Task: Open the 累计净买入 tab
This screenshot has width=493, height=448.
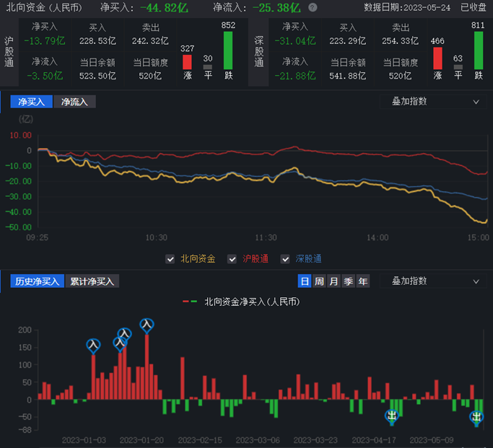Action: click(x=92, y=281)
